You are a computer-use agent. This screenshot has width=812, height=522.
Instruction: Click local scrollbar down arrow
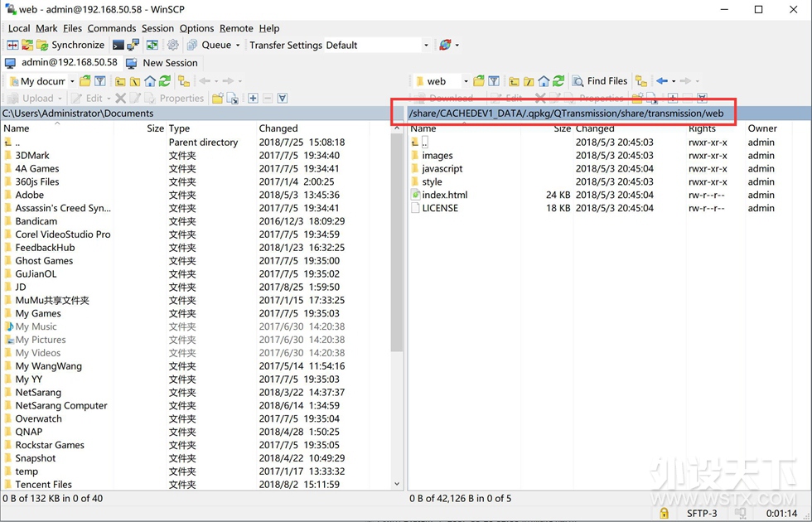[x=397, y=484]
